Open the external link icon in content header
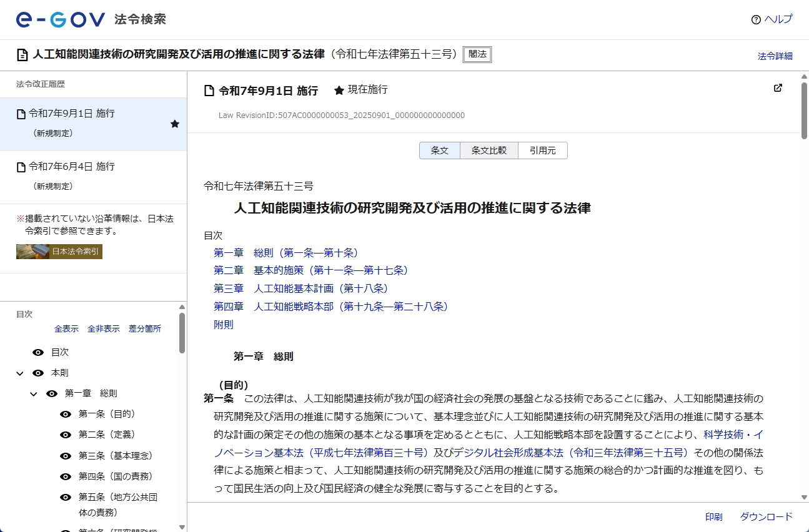This screenshot has width=809, height=532. [x=778, y=88]
